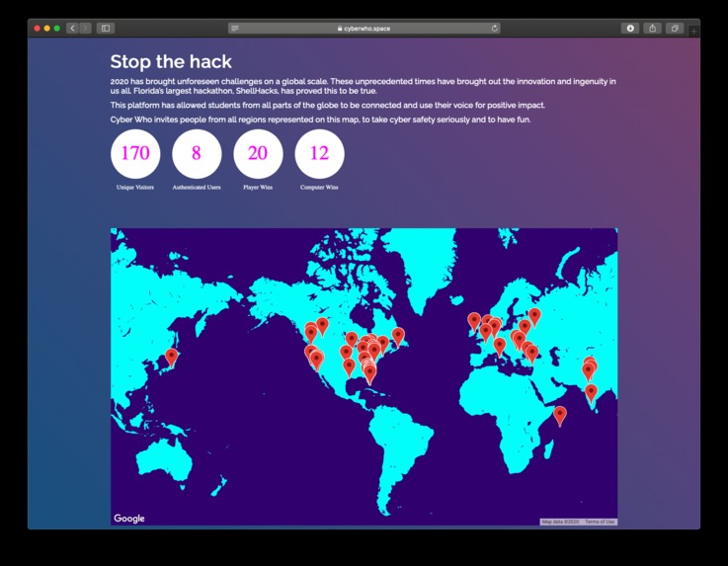The height and width of the screenshot is (566, 728).
Task: Click the Player Wins label
Action: [258, 187]
